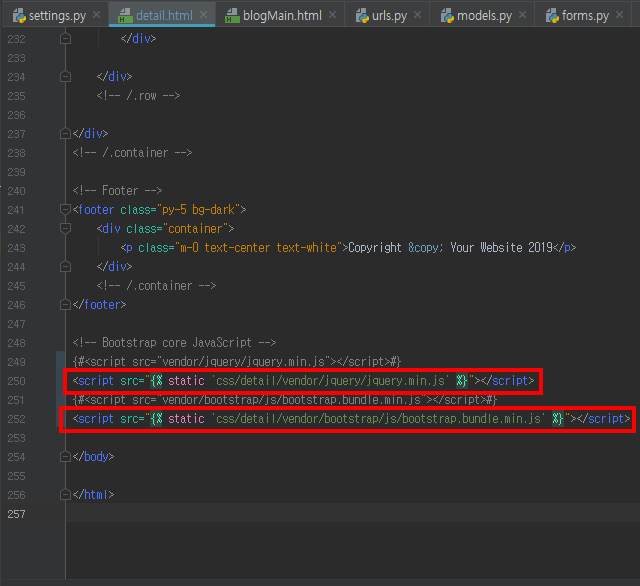Click the forms.py Python file icon
Screen dimensions: 640x586
(552, 16)
